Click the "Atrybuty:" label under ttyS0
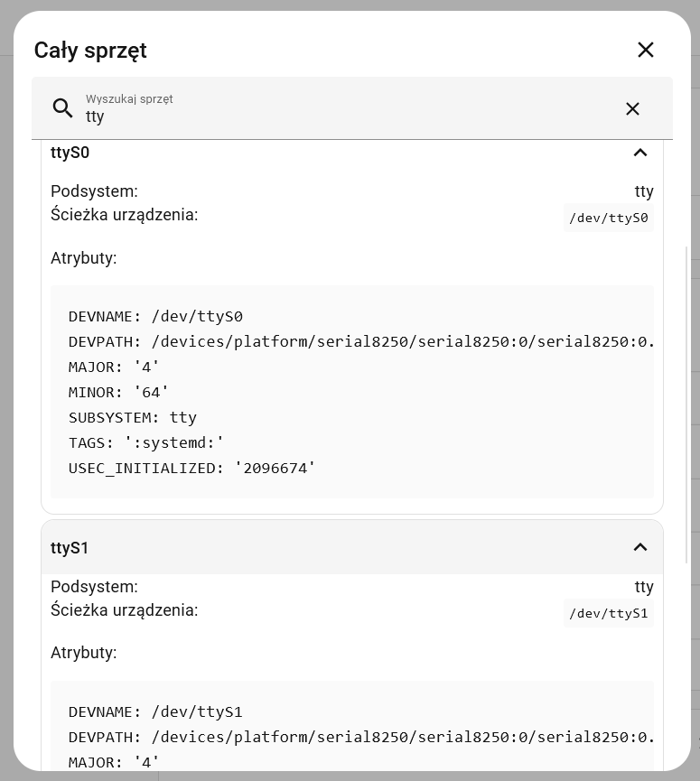This screenshot has width=700, height=781. tap(83, 258)
